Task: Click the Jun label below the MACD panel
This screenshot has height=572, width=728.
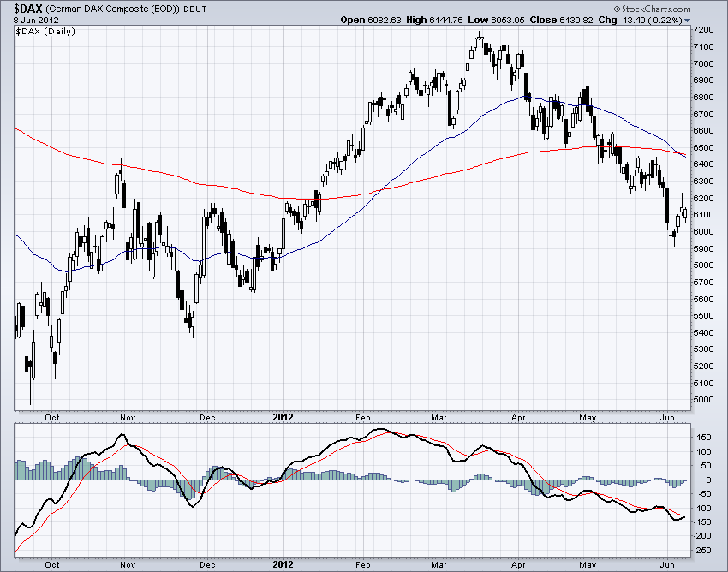Action: 667,564
